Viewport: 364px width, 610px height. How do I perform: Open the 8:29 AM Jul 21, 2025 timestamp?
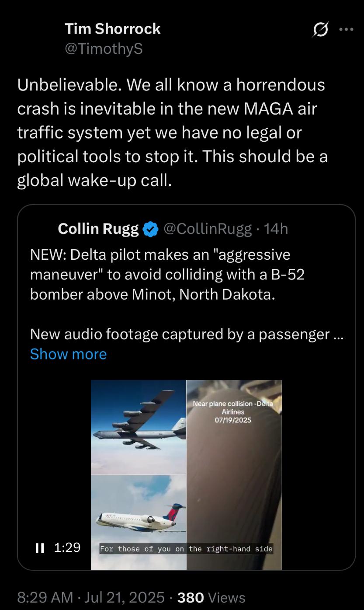tap(91, 597)
